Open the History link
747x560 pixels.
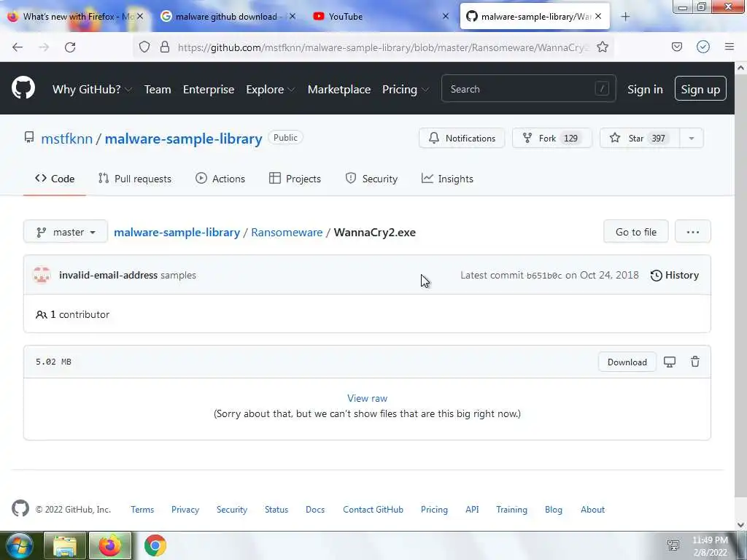pyautogui.click(x=675, y=275)
